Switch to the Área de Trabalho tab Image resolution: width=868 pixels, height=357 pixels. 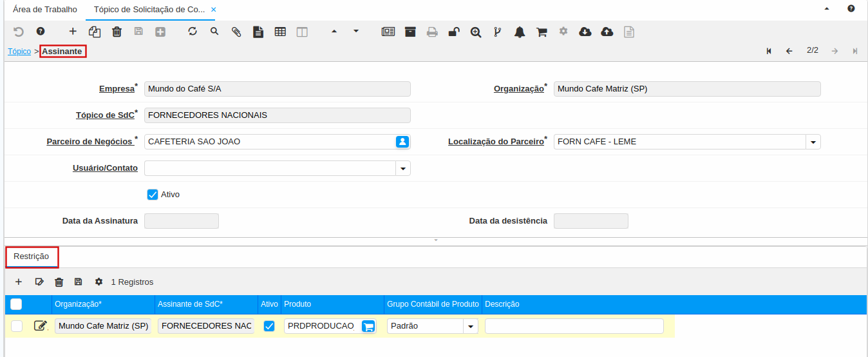point(45,10)
